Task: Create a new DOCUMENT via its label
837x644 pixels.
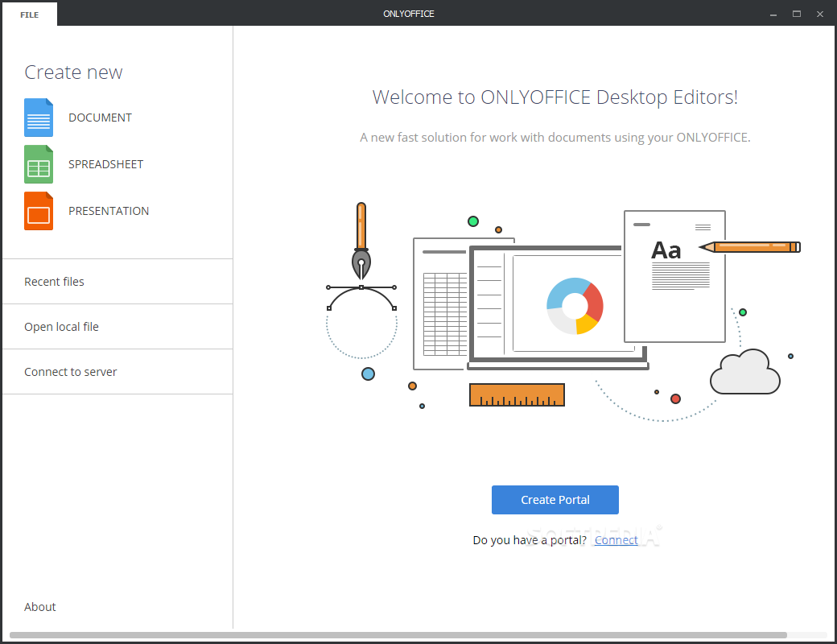Action: pyautogui.click(x=100, y=118)
